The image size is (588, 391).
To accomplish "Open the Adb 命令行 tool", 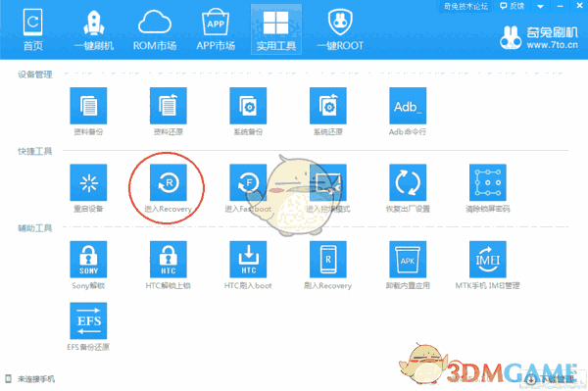I will pyautogui.click(x=408, y=106).
